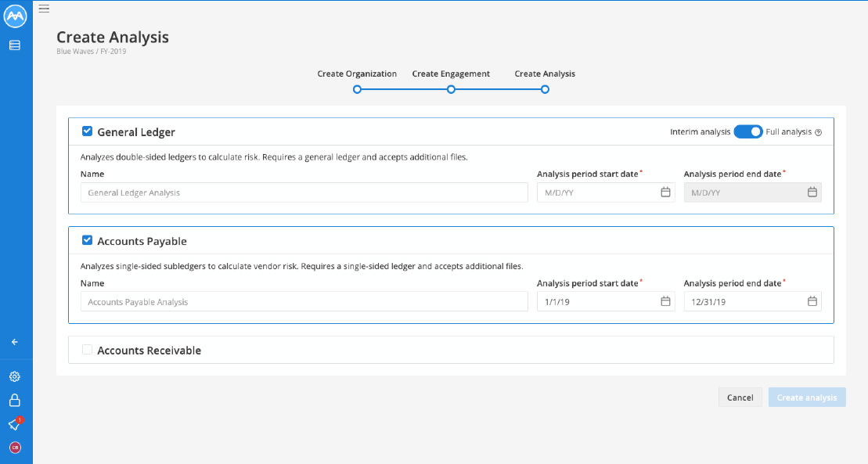The height and width of the screenshot is (464, 868).
Task: Open the hamburger menu icon
Action: [x=45, y=9]
